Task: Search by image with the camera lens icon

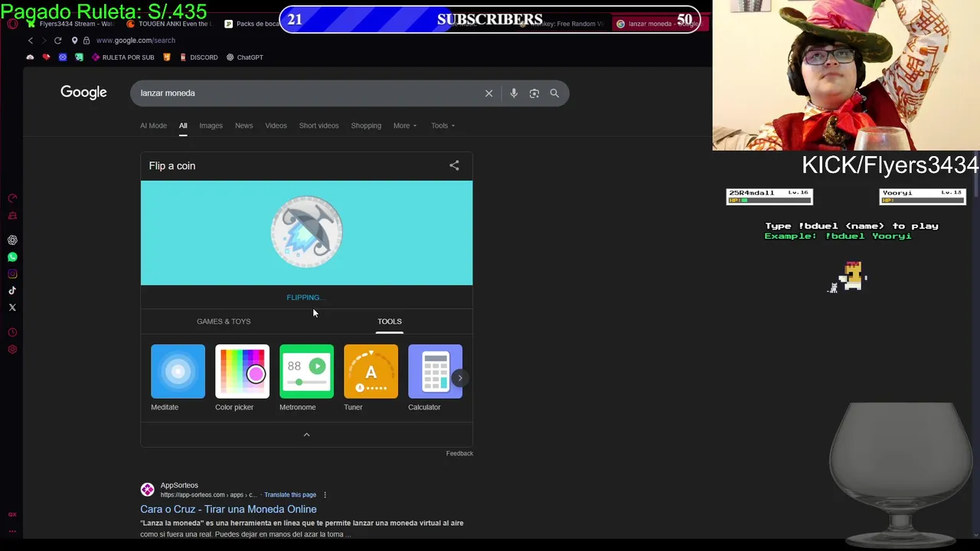Action: coord(534,93)
